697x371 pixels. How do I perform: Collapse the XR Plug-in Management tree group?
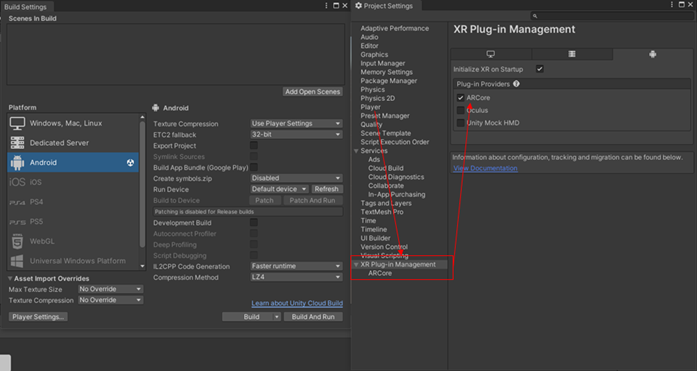(356, 264)
